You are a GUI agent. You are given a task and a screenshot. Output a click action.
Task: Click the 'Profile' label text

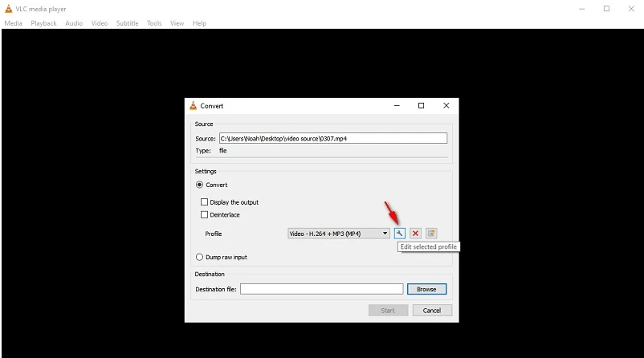[x=214, y=234]
